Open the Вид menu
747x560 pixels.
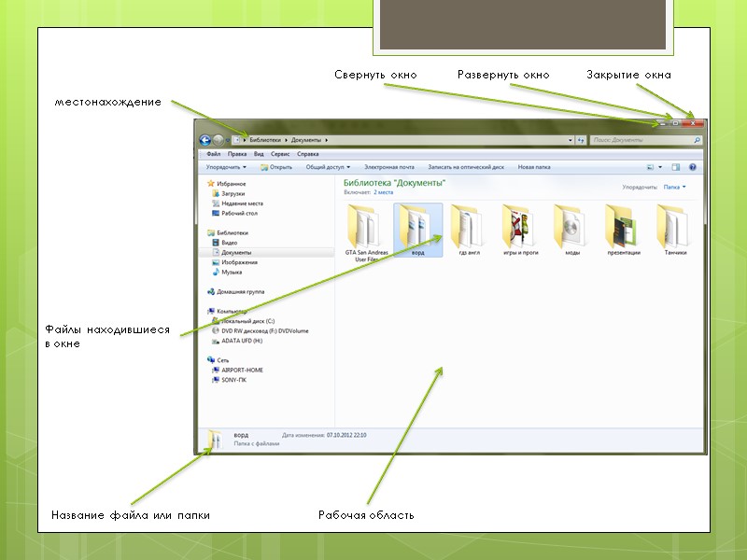(x=259, y=154)
